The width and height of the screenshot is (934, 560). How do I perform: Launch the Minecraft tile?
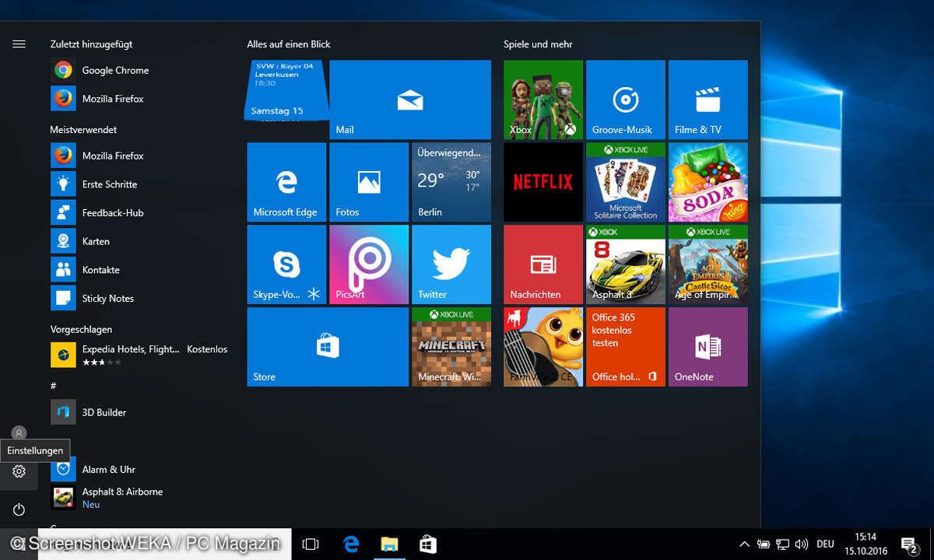tap(451, 347)
